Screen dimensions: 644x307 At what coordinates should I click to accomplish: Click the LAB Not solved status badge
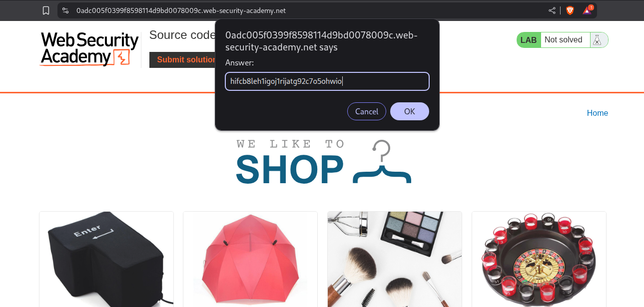(563, 40)
